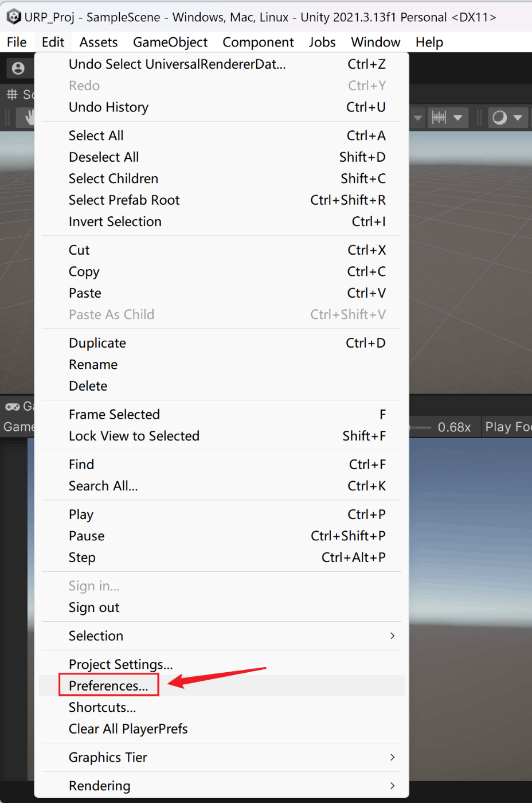Toggle the snap increment ruler icon

439,118
